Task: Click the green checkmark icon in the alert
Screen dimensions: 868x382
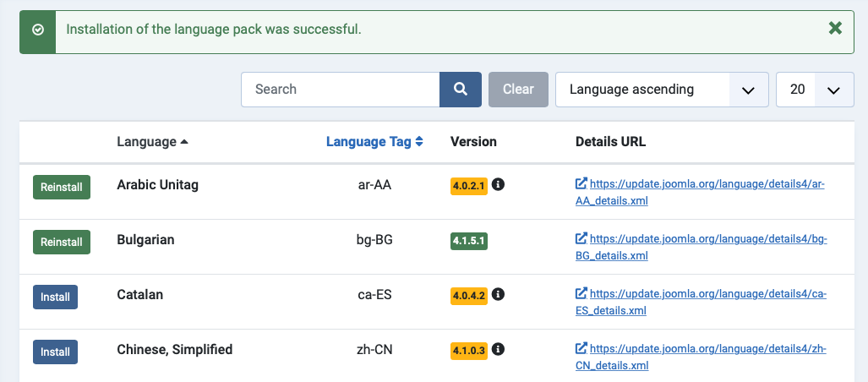Action: point(38,30)
